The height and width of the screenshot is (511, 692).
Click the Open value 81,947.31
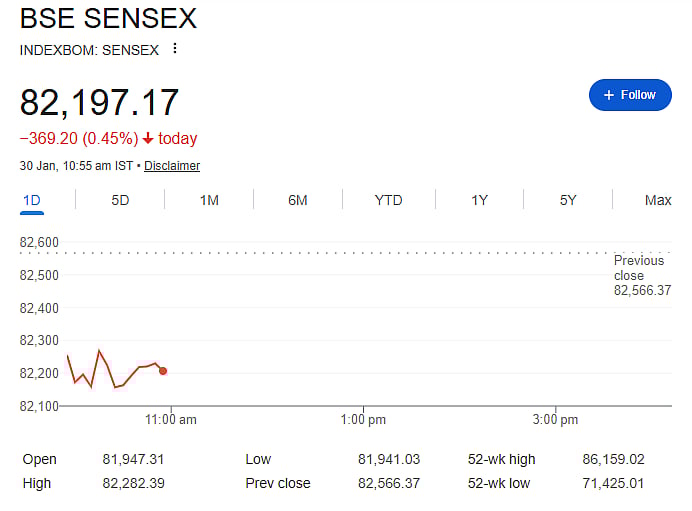pos(133,460)
